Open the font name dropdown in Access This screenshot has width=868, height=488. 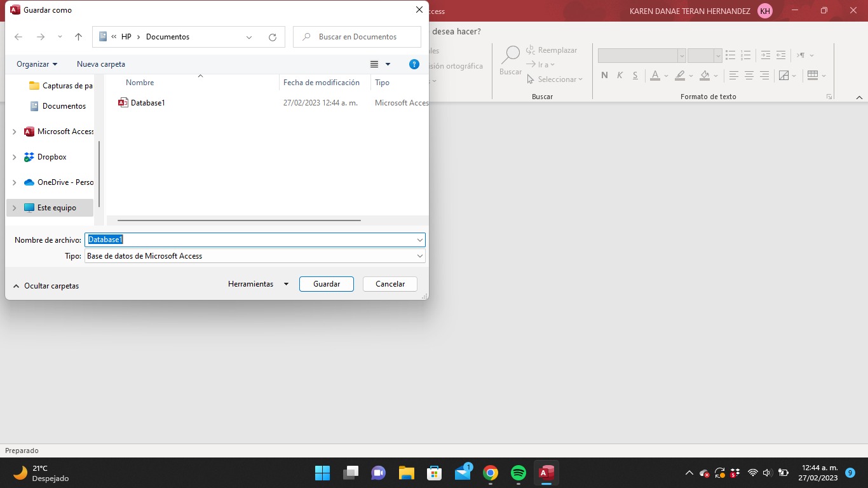tap(682, 55)
